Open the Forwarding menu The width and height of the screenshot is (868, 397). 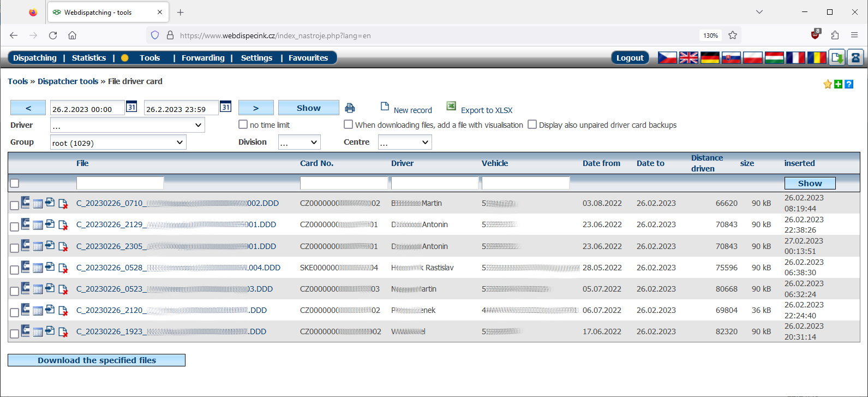(203, 58)
